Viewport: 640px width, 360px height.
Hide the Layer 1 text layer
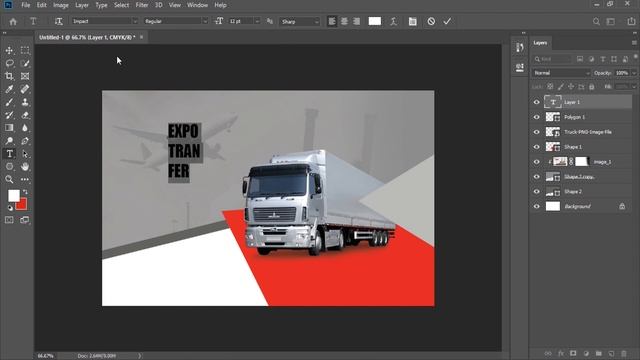tap(536, 102)
